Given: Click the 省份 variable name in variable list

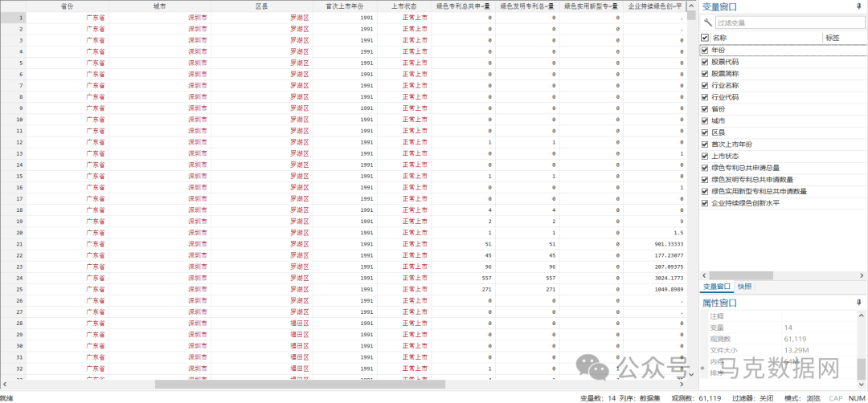Looking at the screenshot, I should [718, 109].
